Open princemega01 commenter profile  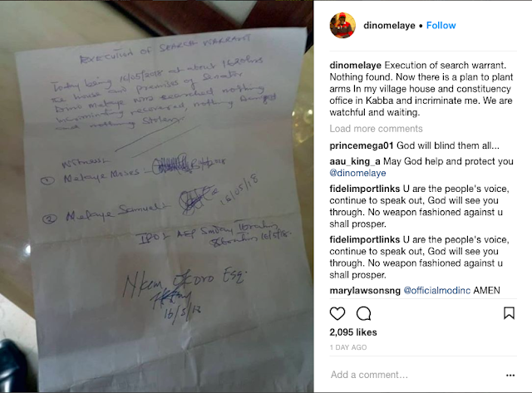(362, 145)
